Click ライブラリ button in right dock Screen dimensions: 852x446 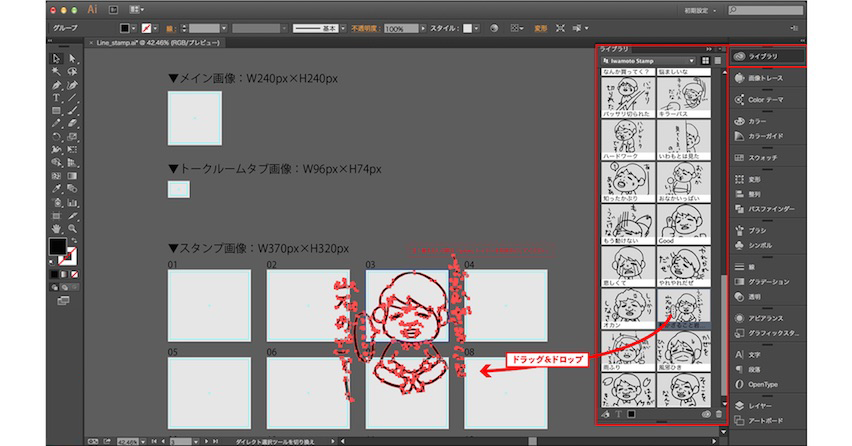tap(767, 56)
